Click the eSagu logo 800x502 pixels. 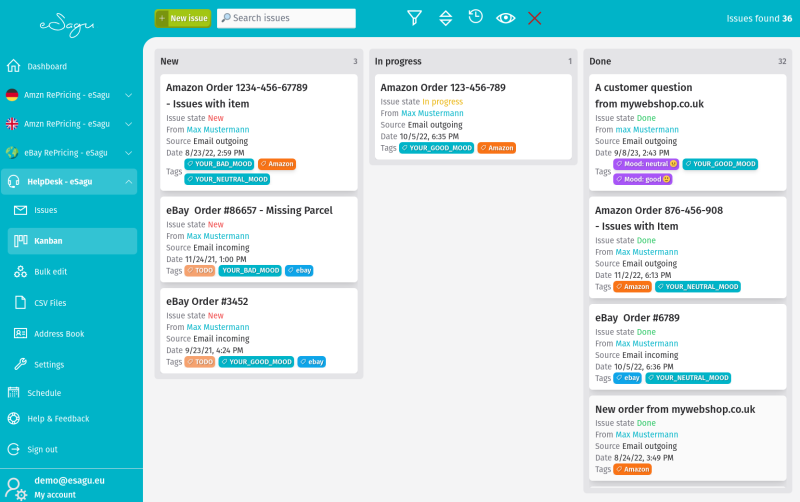[67, 27]
